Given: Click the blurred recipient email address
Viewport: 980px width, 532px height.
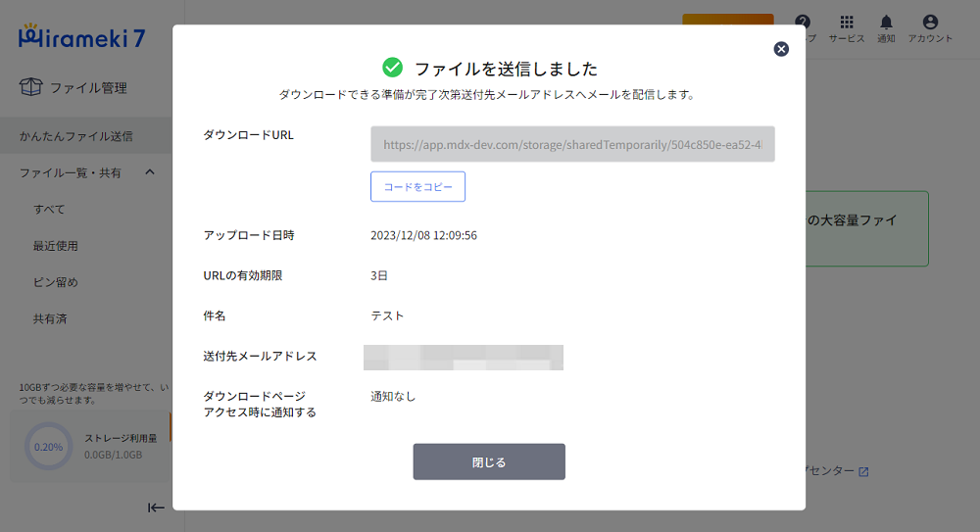Looking at the screenshot, I should tap(464, 357).
